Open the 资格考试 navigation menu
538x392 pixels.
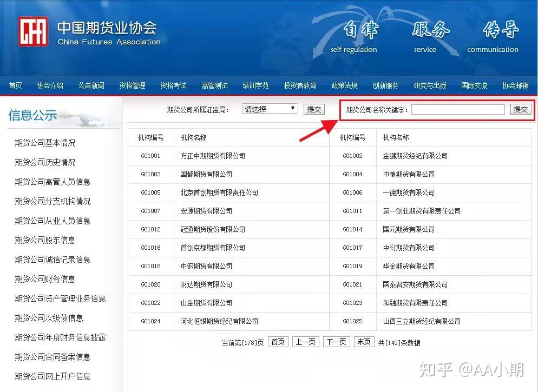pos(173,85)
